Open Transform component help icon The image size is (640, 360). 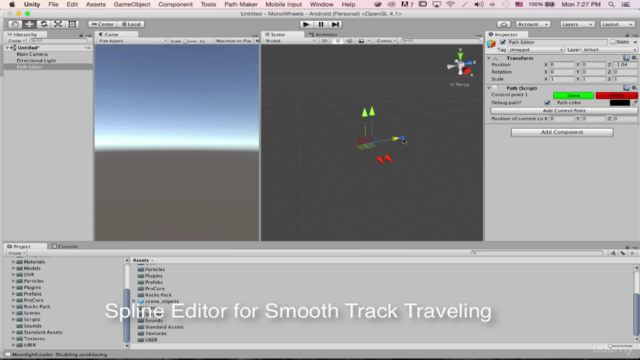[x=626, y=58]
